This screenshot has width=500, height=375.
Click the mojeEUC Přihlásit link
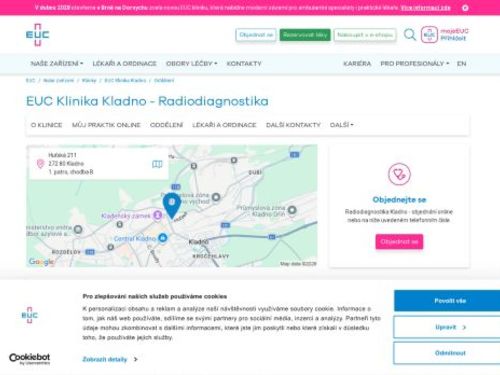click(454, 35)
